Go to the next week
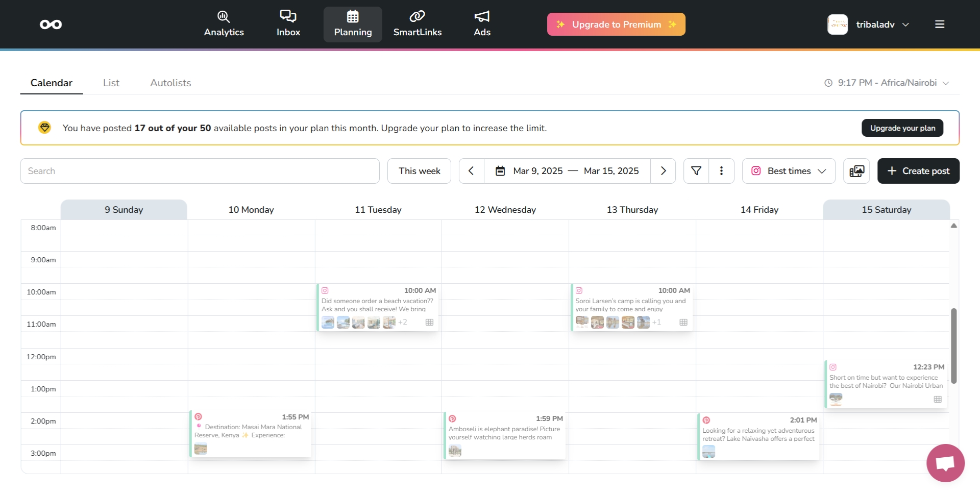Viewport: 980px width, 495px height. [x=663, y=171]
